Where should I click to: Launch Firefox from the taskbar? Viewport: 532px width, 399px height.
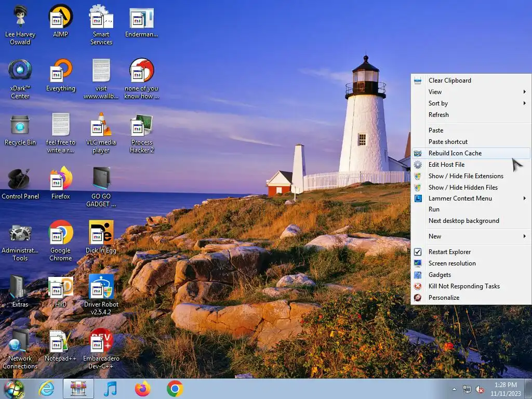point(142,389)
